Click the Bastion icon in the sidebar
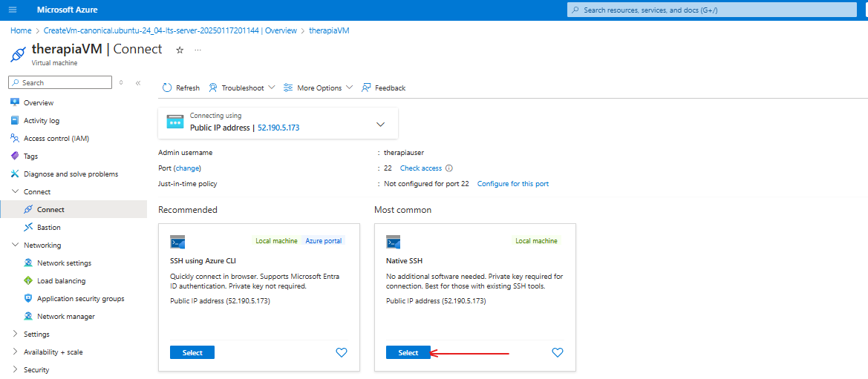The height and width of the screenshot is (379, 868). tap(28, 227)
